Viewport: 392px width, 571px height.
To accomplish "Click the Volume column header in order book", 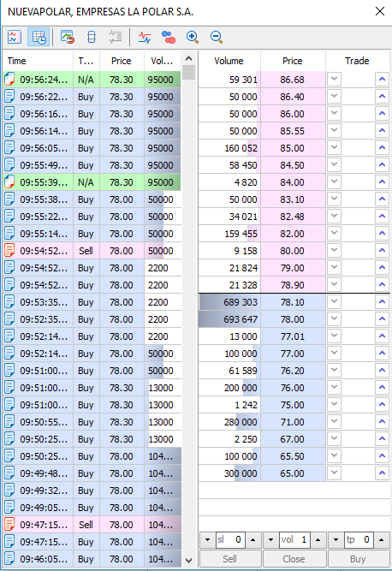I will click(229, 61).
